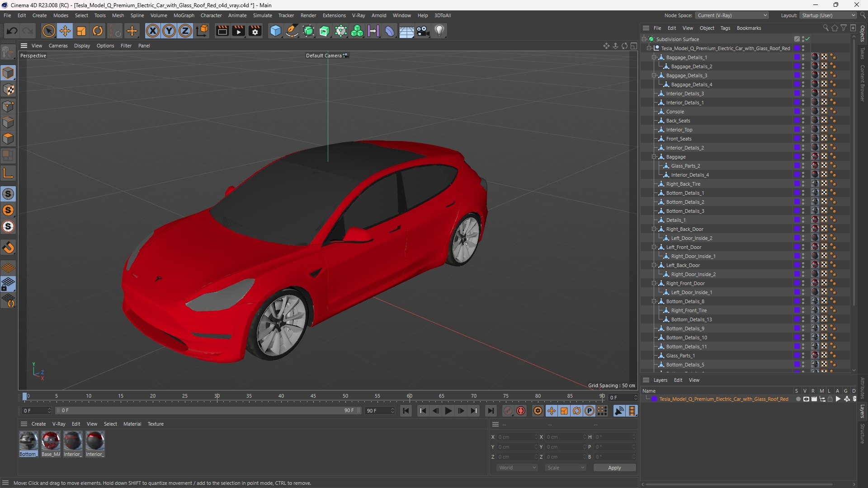The image size is (868, 488).
Task: Collapse the Right_Back_Door node
Action: (x=654, y=229)
